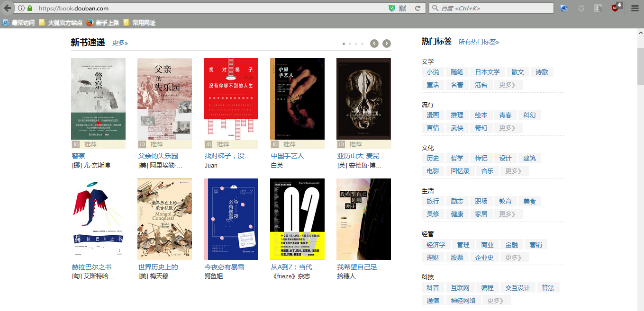
Task: Go to previous books with left arrow
Action: (x=374, y=44)
